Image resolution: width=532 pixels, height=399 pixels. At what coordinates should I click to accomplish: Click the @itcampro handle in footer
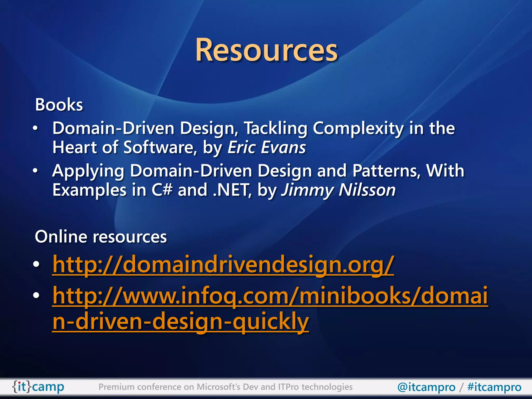pos(426,387)
